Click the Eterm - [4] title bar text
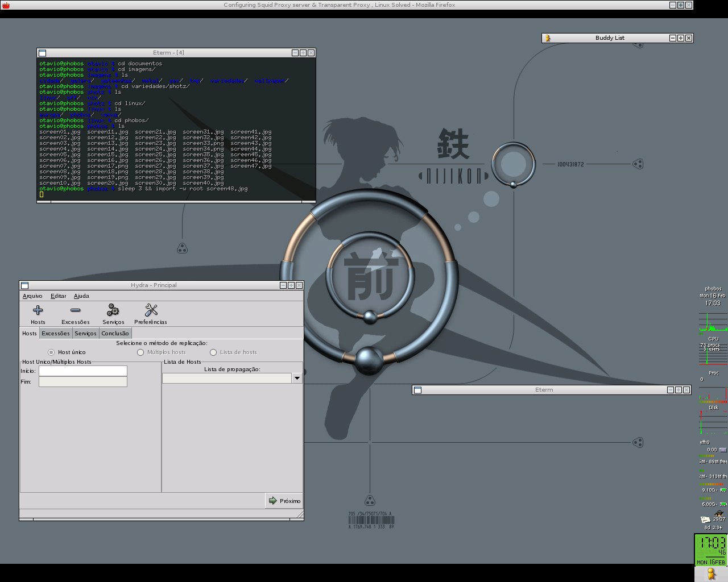The image size is (728, 582). [x=168, y=53]
